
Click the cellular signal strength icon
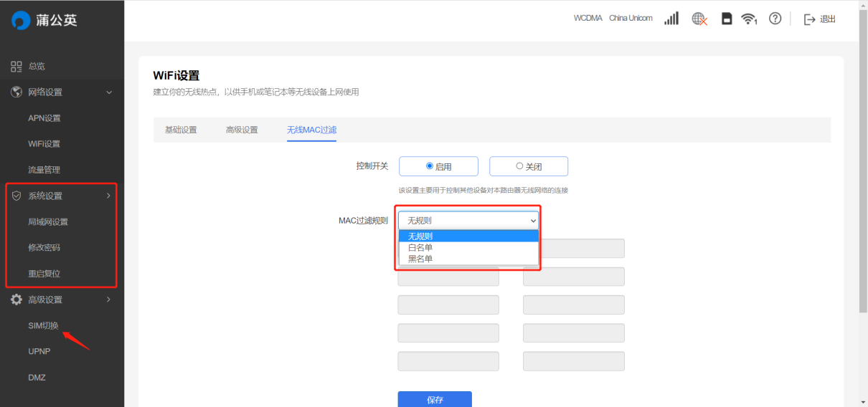[671, 19]
